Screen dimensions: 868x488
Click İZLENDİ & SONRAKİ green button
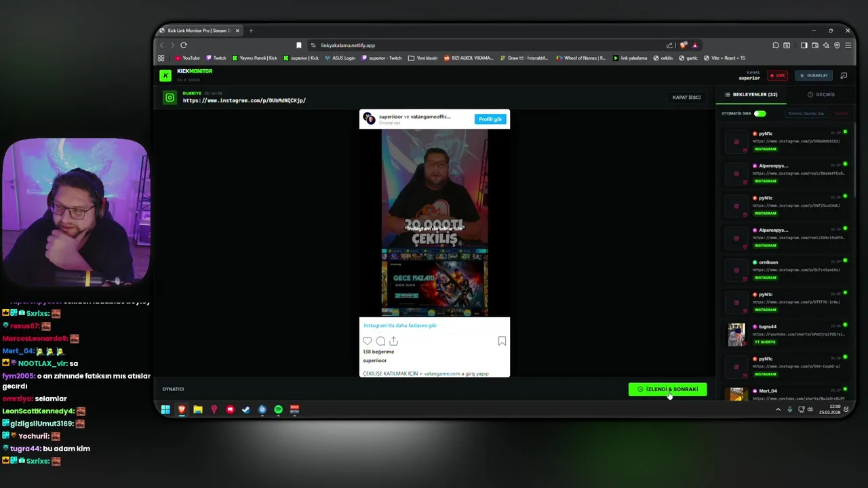click(667, 389)
